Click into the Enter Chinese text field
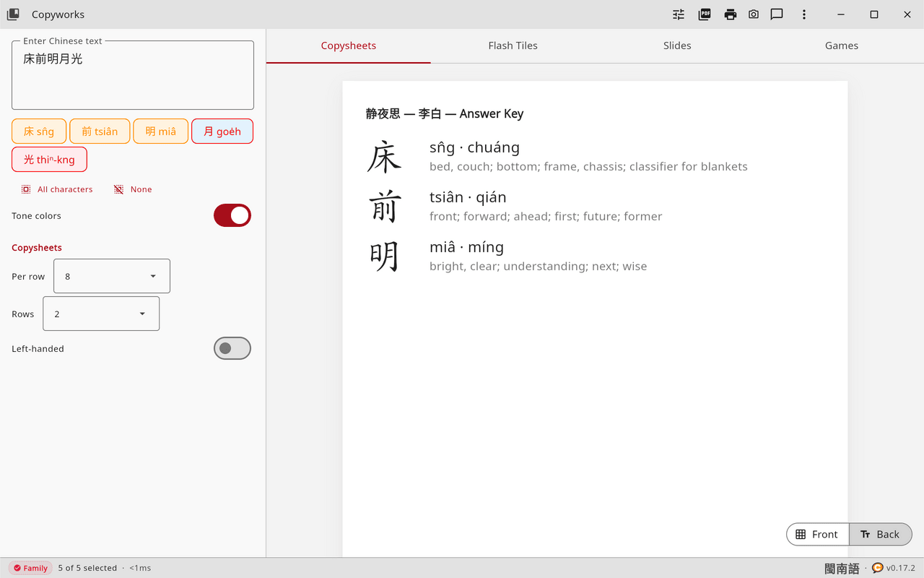Viewport: 924px width, 578px height. (x=133, y=75)
